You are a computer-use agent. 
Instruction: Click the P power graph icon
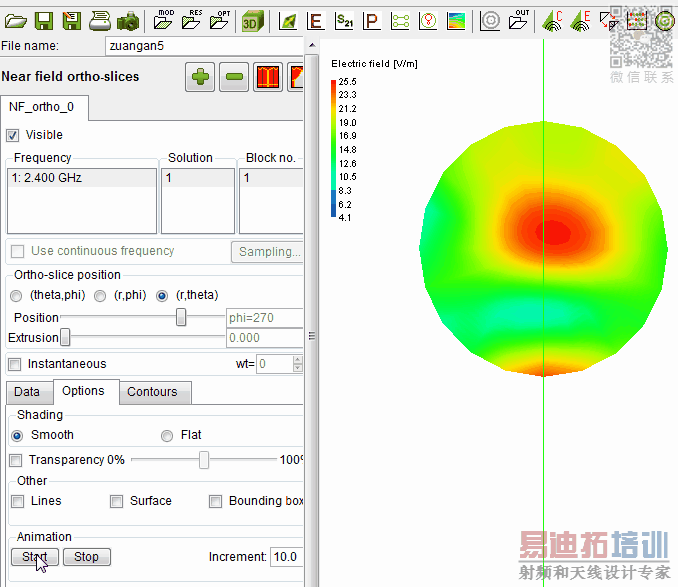[x=371, y=21]
